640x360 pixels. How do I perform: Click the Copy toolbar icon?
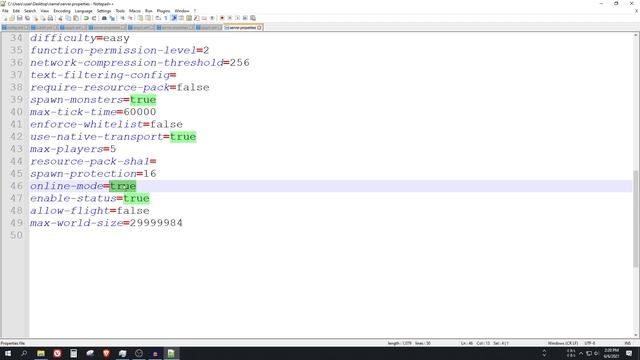[68, 18]
